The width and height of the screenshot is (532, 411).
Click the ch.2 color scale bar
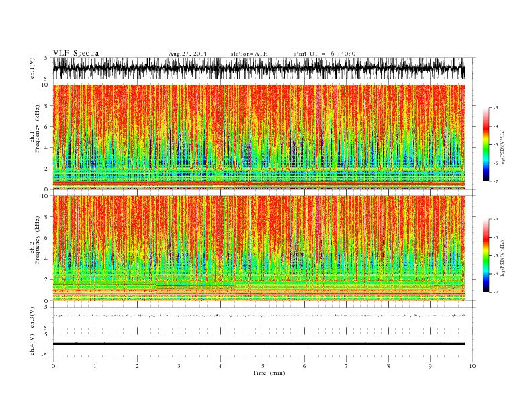click(486, 255)
